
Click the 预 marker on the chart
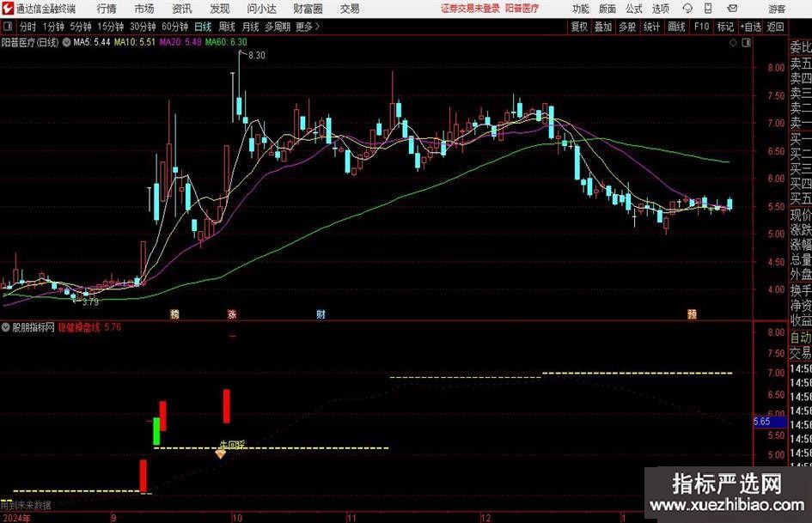click(692, 313)
